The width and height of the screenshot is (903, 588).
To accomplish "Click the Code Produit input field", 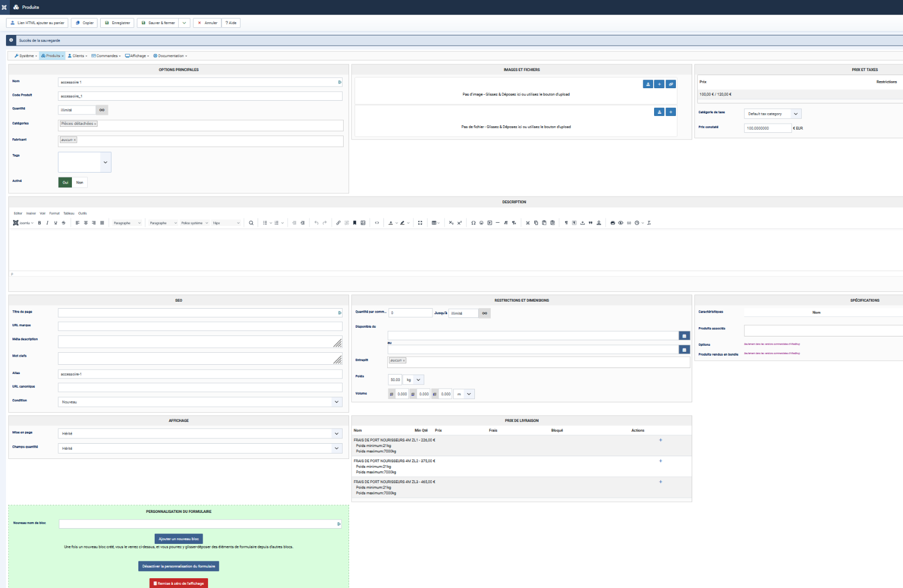I will (200, 96).
